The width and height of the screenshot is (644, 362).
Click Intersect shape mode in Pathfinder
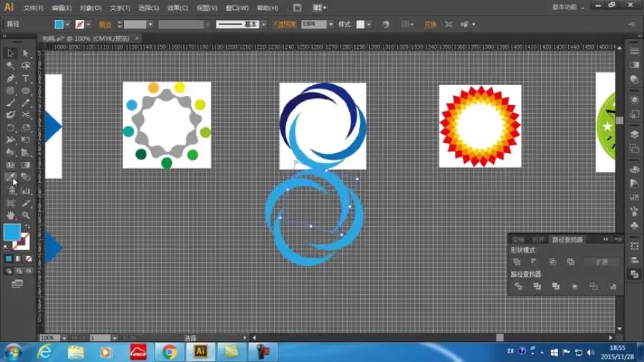click(x=552, y=261)
